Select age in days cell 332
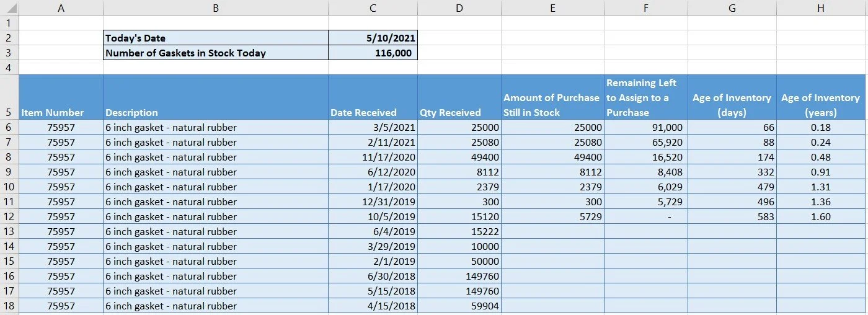Image resolution: width=868 pixels, height=315 pixels. tap(732, 172)
